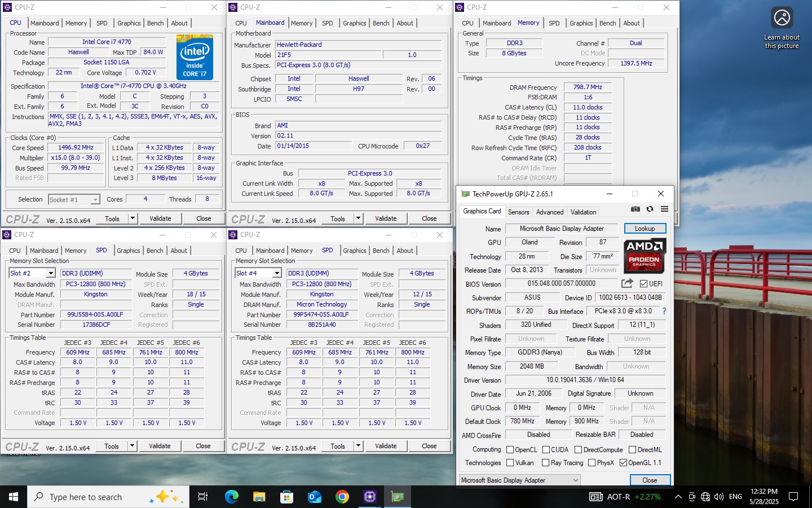Switch to the Sensors tab in GPU-Z

tap(518, 212)
